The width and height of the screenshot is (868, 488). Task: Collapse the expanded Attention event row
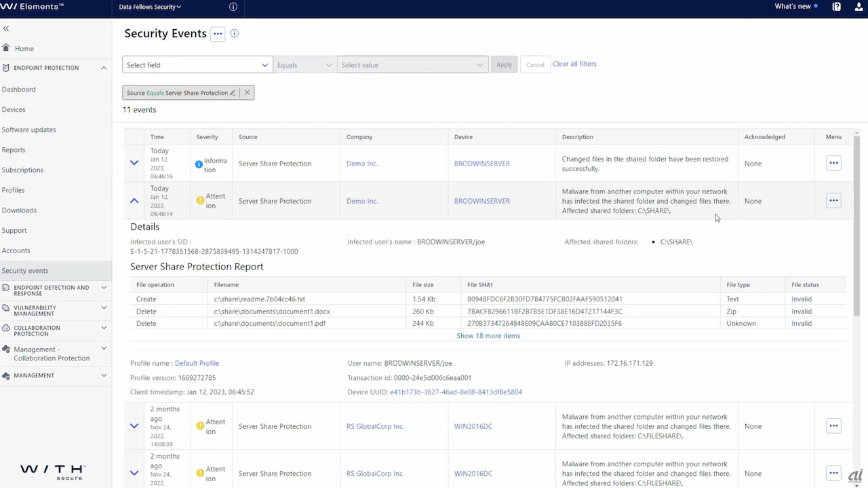[134, 201]
